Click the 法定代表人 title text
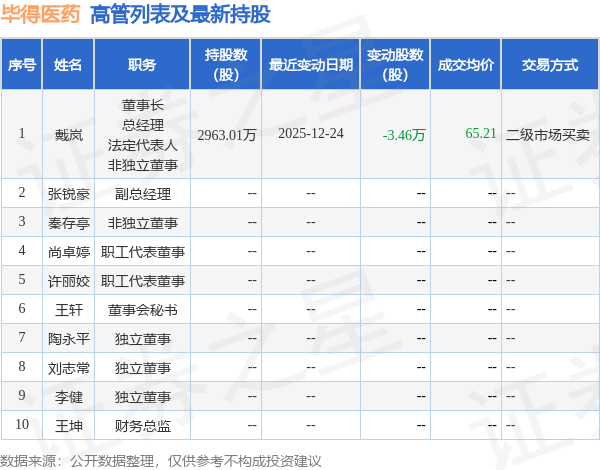 (143, 145)
